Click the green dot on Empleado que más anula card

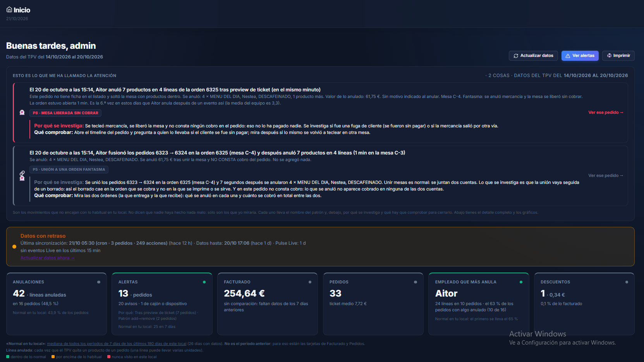(x=521, y=282)
